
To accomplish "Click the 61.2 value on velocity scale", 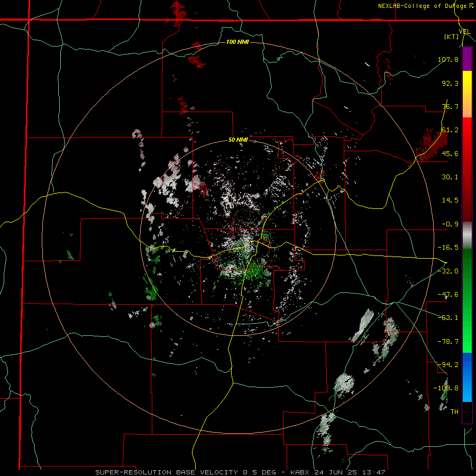I will [x=450, y=130].
